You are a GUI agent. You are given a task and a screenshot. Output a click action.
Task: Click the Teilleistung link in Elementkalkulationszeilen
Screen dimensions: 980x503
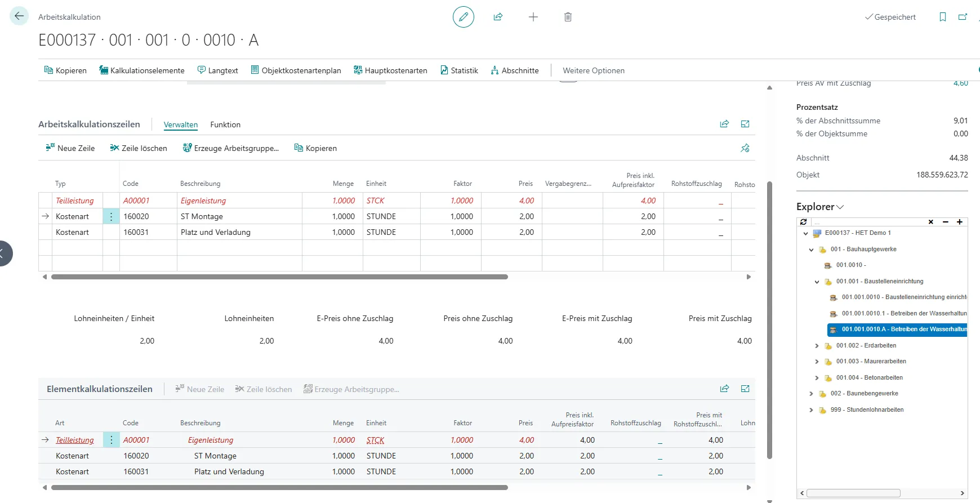[74, 440]
